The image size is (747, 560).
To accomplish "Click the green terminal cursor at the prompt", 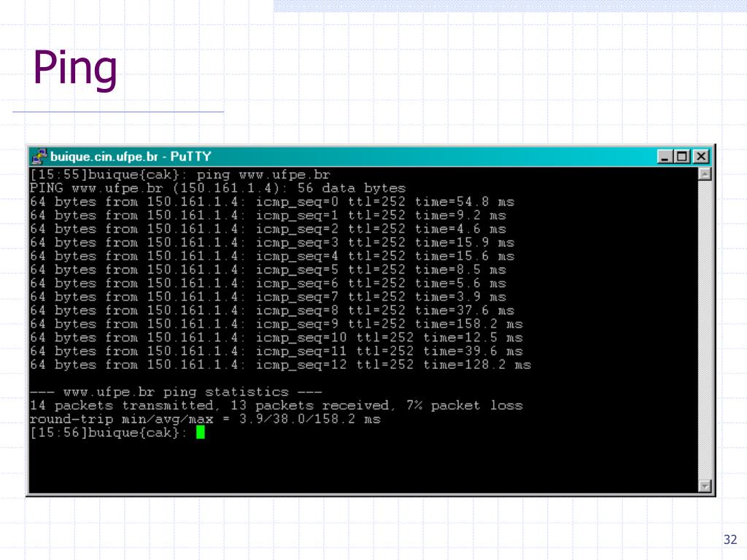I will [201, 432].
